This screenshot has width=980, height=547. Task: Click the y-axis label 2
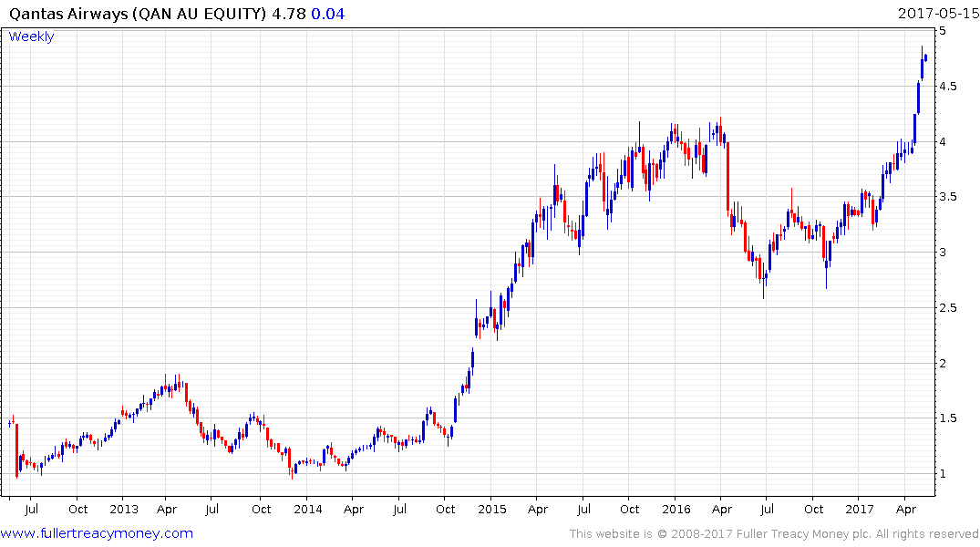[943, 363]
